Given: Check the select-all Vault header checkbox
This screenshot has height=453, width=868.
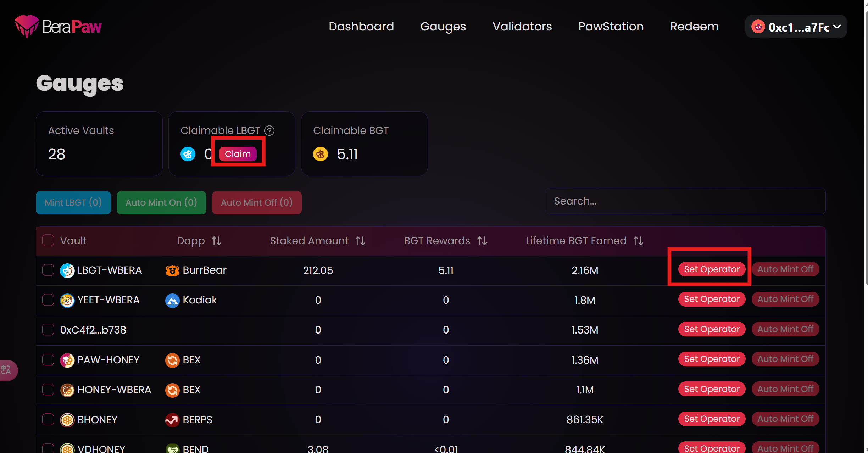Looking at the screenshot, I should (x=48, y=240).
